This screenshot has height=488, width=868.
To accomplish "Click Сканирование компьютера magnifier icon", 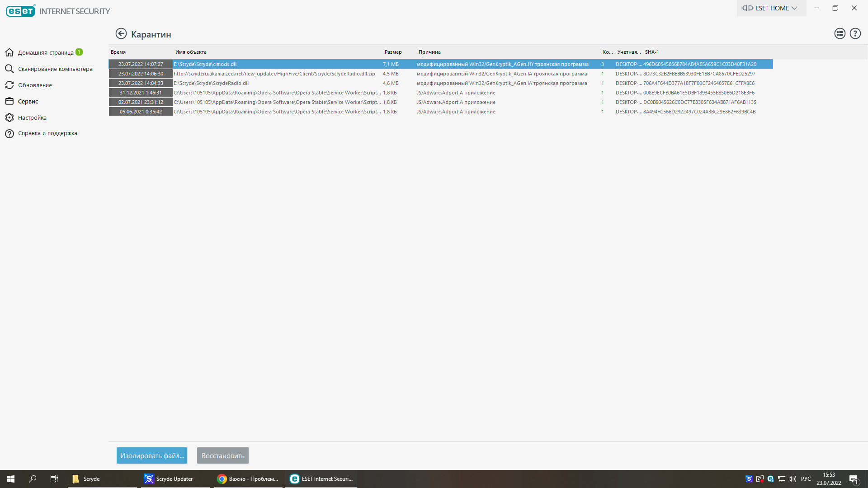I will (9, 69).
